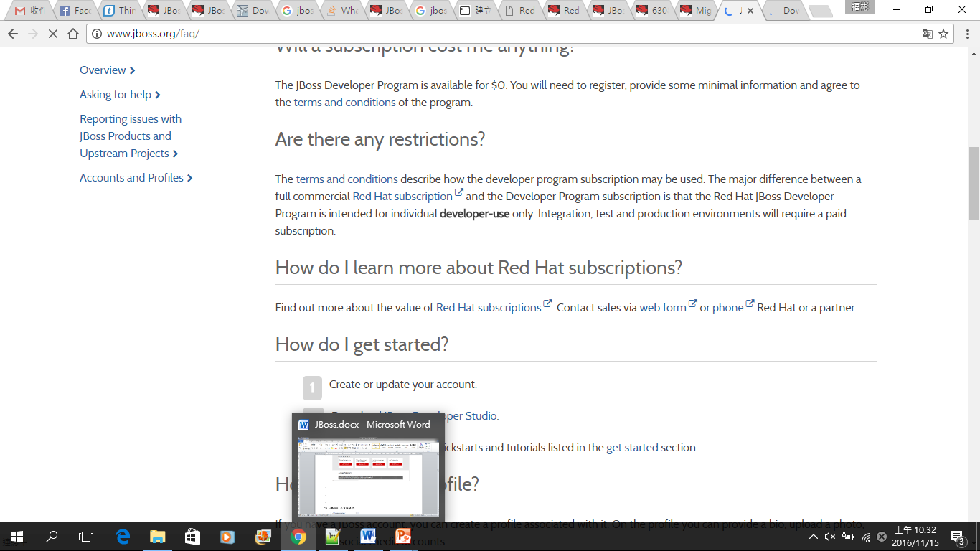
Task: Click the Chrome profile name button
Action: (862, 7)
